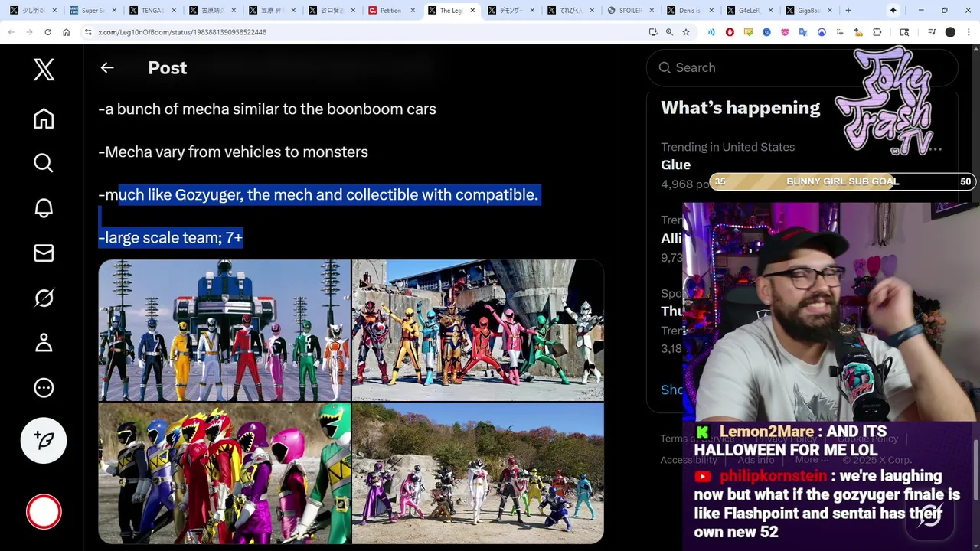Click the browser Home button
This screenshot has height=551, width=980.
[x=66, y=32]
